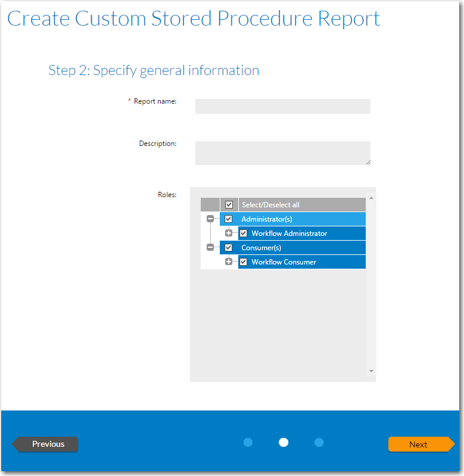The width and height of the screenshot is (464, 476).
Task: Select the Workflow Administrator row label
Action: (289, 234)
